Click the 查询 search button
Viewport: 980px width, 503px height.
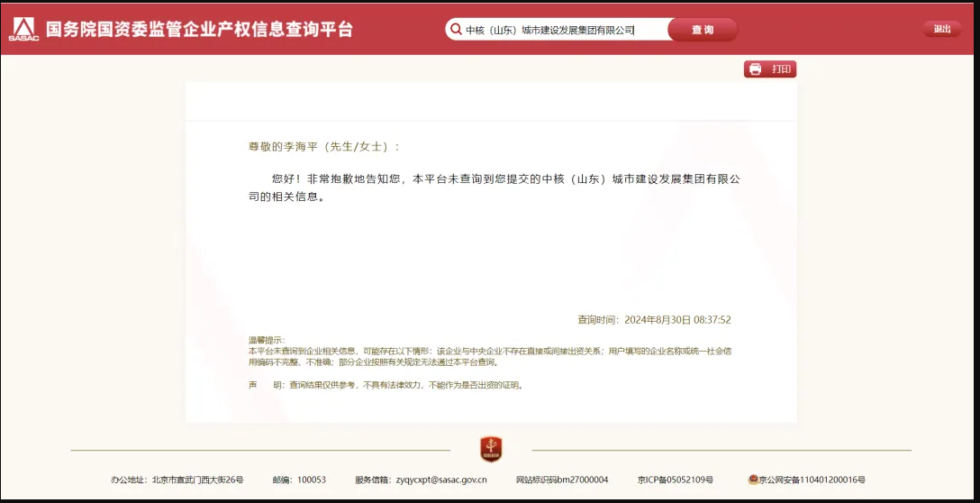(703, 30)
